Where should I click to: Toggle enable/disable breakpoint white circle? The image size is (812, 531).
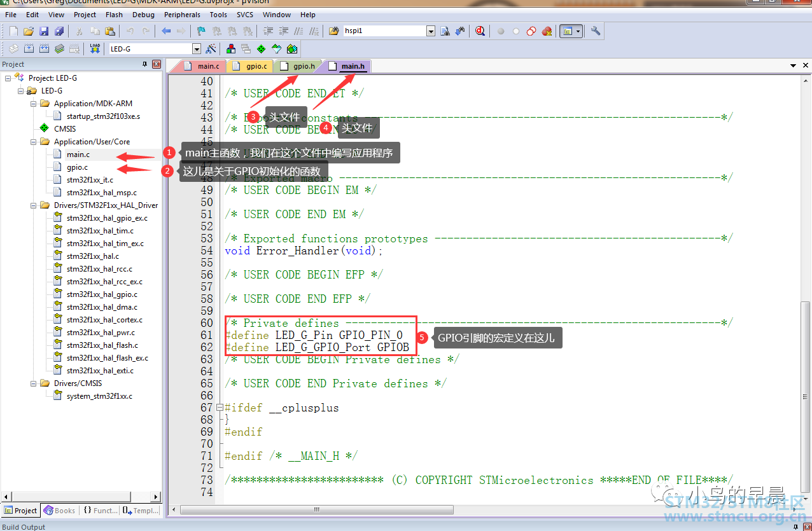[x=516, y=31]
